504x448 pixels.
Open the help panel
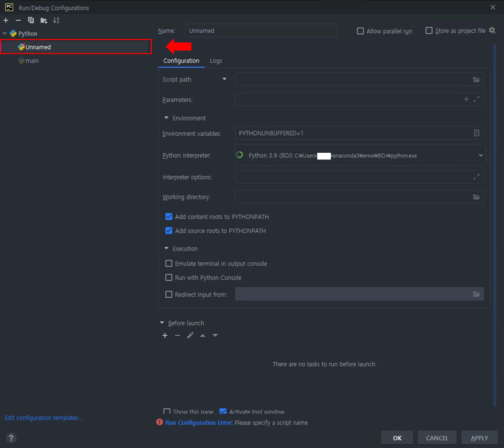pyautogui.click(x=11, y=438)
